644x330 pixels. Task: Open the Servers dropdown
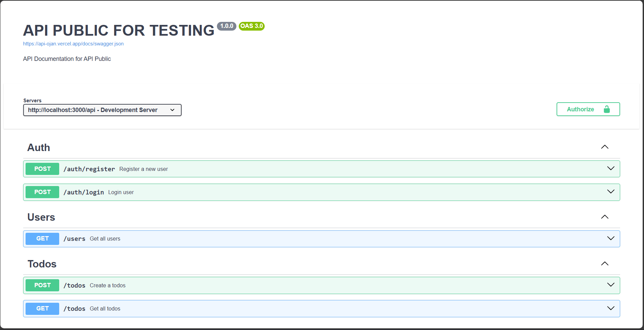tap(102, 110)
